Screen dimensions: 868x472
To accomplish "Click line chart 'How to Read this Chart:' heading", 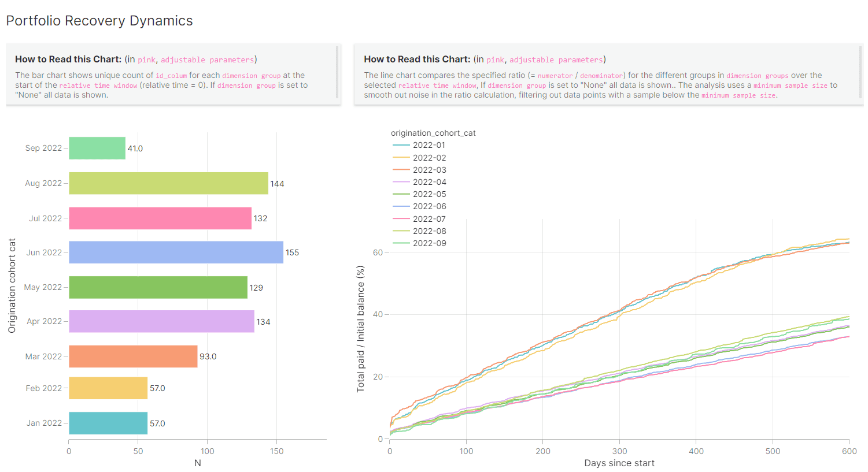I will pos(417,59).
